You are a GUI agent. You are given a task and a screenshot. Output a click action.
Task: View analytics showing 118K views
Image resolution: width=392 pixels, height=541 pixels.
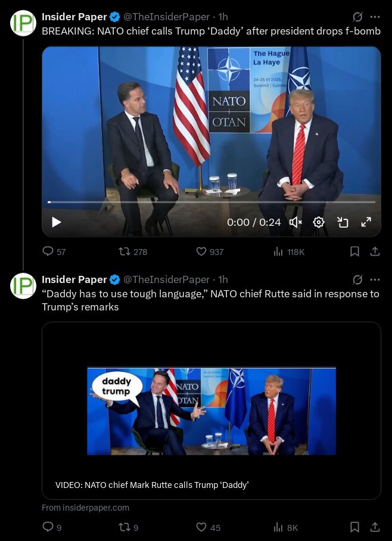[x=289, y=252]
